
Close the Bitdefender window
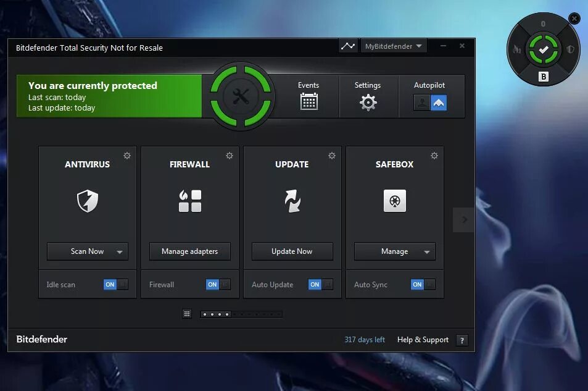pos(462,46)
